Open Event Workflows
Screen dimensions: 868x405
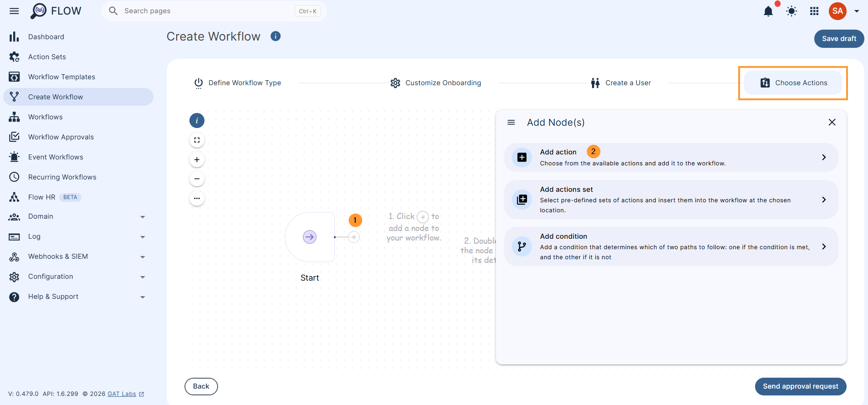(78, 157)
